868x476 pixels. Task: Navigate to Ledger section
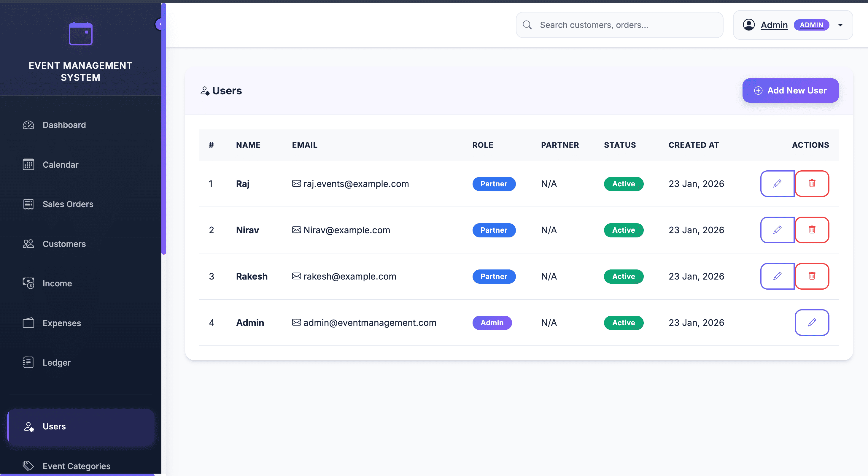point(56,363)
